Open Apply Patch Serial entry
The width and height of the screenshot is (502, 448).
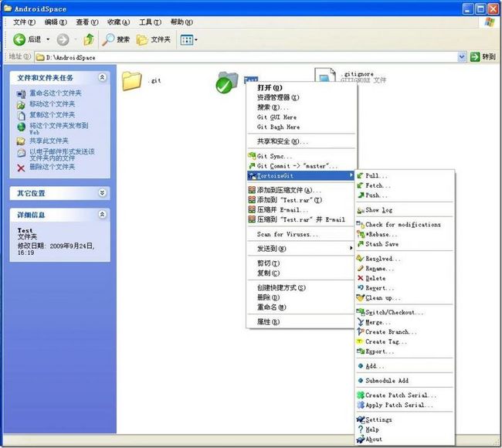tap(405, 405)
